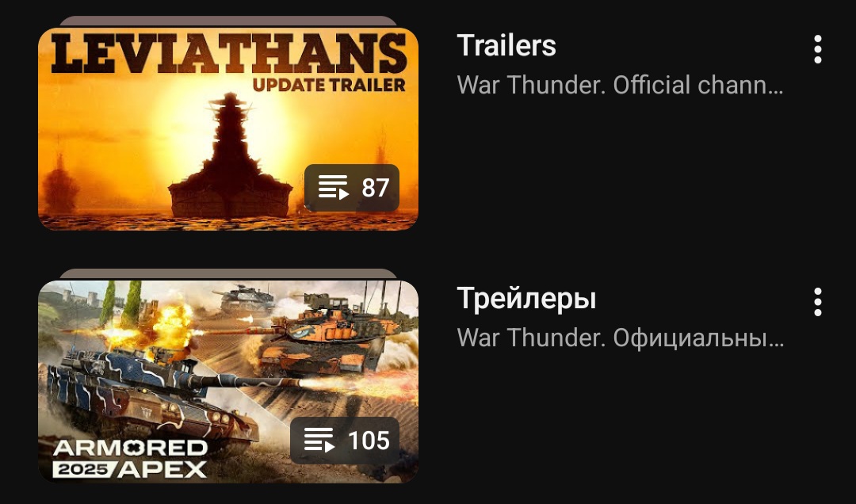Tap the stack bar above Armored Apex thumbnail
This screenshot has width=856, height=504.
228,273
